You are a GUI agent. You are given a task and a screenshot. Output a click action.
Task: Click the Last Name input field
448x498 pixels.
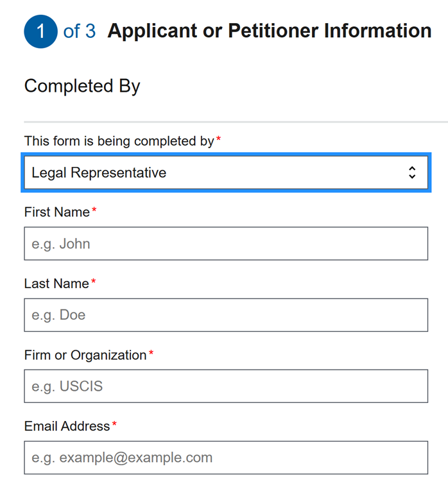pyautogui.click(x=226, y=315)
